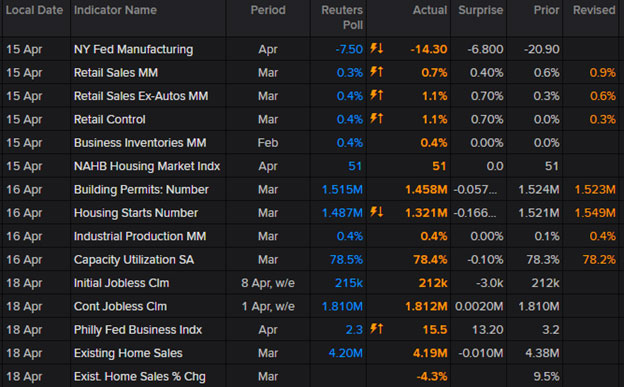Open the Initial Jobless Clm indicator
The width and height of the screenshot is (624, 387).
(x=121, y=283)
